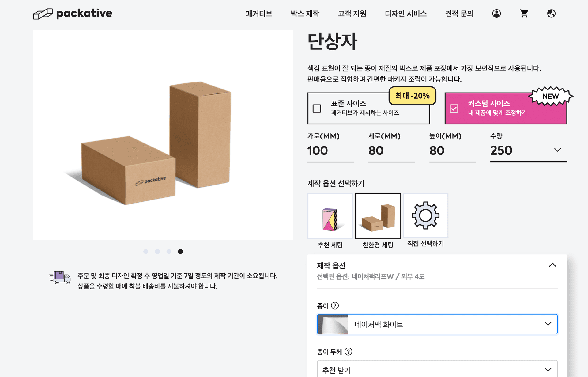Image resolution: width=588 pixels, height=377 pixels.
Task: Select the gear 직접 선택하기 option
Action: [425, 215]
